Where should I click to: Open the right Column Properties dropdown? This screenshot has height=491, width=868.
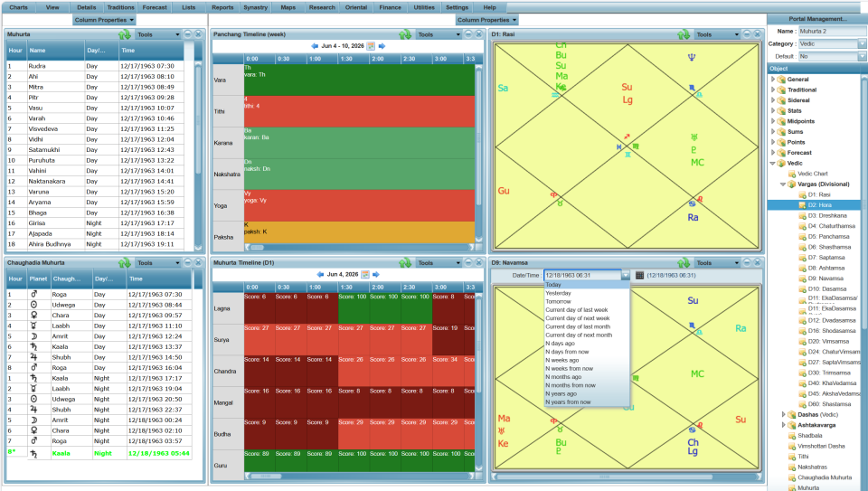point(486,20)
